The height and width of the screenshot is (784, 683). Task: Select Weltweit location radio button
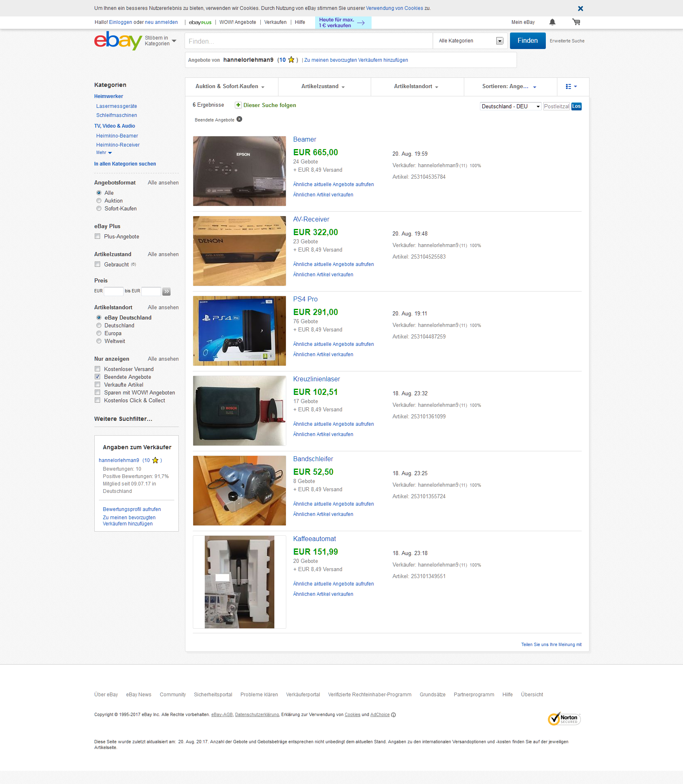click(x=99, y=341)
